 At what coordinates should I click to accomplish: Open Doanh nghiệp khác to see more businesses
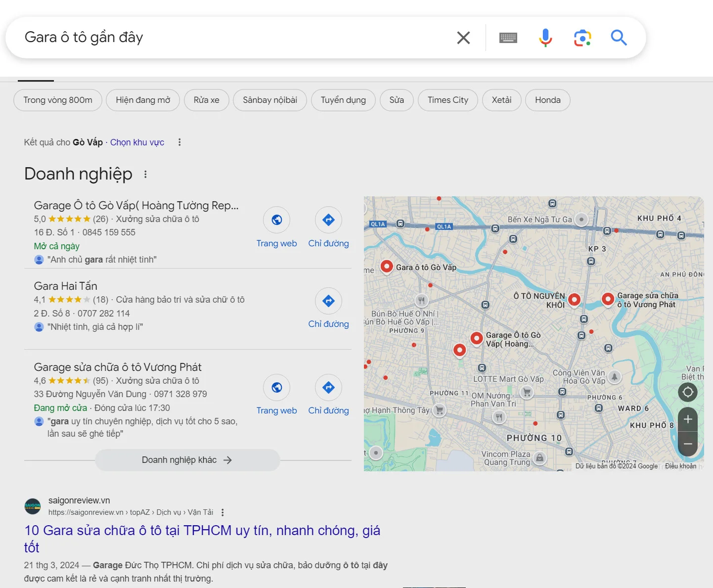[187, 460]
